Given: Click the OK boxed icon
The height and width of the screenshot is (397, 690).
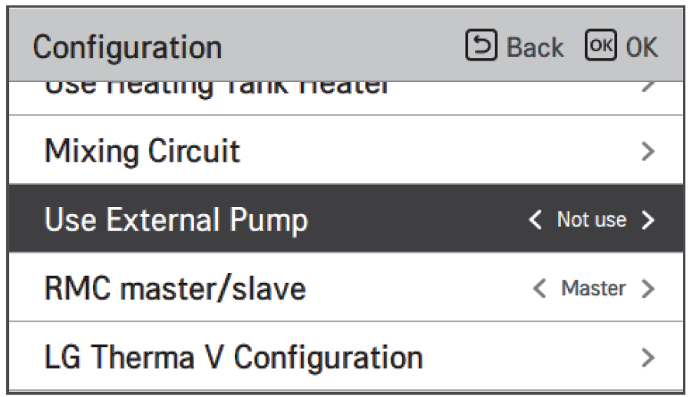Looking at the screenshot, I should tap(600, 45).
